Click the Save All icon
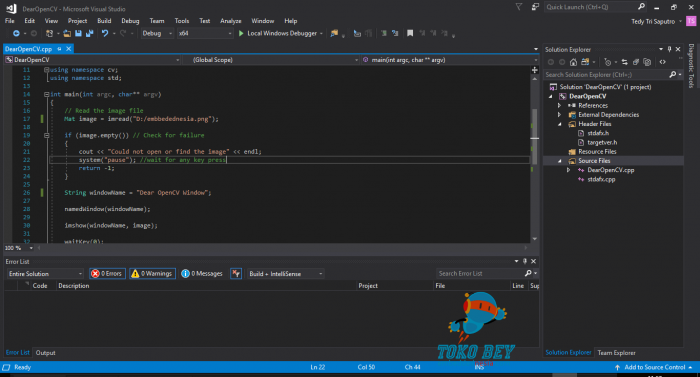The height and width of the screenshot is (377, 700). coord(90,34)
